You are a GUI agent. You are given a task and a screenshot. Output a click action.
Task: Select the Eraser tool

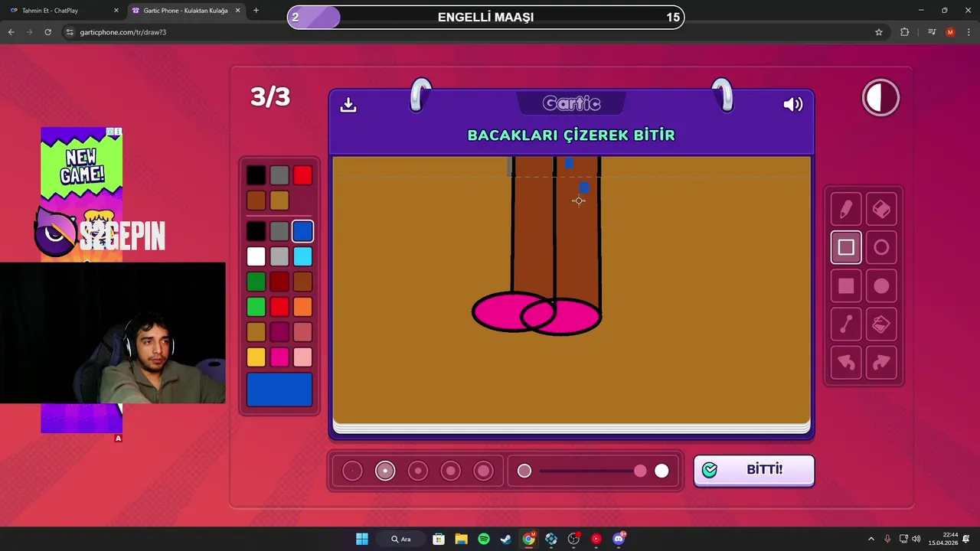[x=881, y=209]
